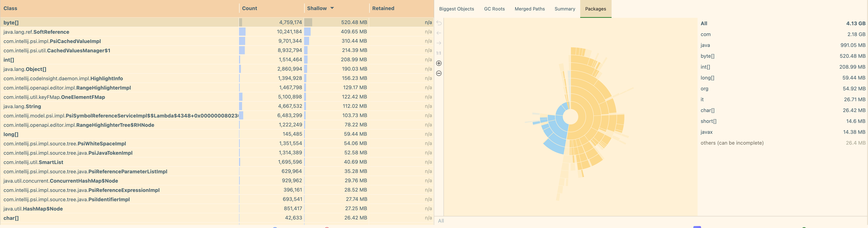The image size is (868, 228).
Task: Select the CachedValuesManager$1 class row
Action: tap(217, 50)
